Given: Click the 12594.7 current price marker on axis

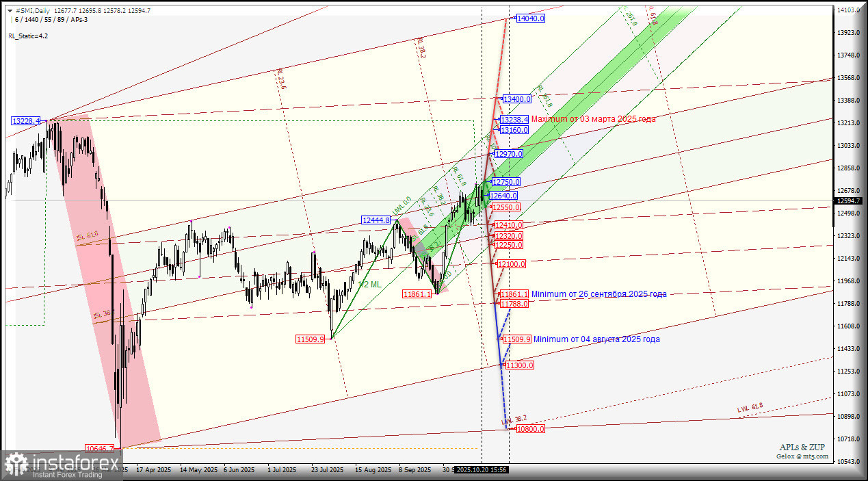Looking at the screenshot, I should [847, 201].
